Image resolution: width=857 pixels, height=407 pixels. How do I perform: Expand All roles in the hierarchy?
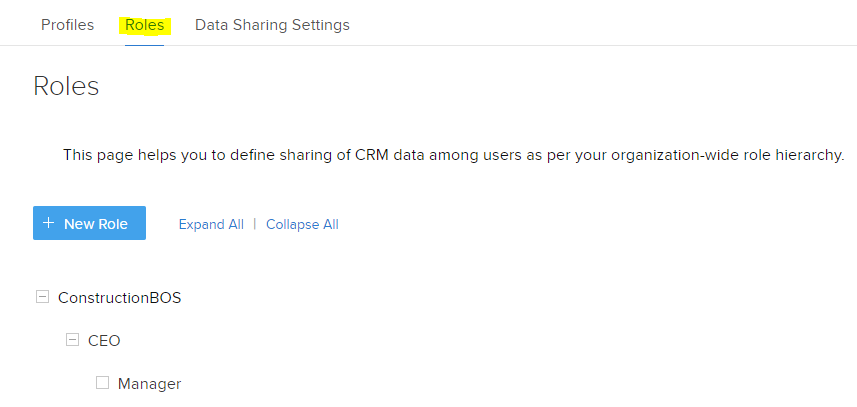click(x=212, y=225)
